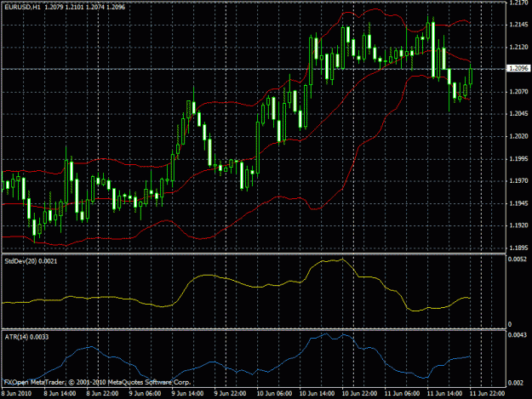Click the 10 Jun 06:00 time label
This screenshot has width=532, height=399.
coord(274,394)
